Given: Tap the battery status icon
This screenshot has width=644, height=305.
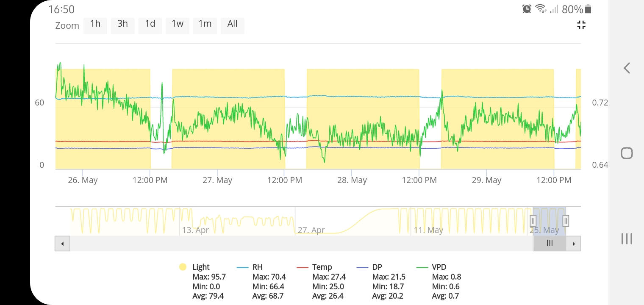Looking at the screenshot, I should pyautogui.click(x=588, y=9).
